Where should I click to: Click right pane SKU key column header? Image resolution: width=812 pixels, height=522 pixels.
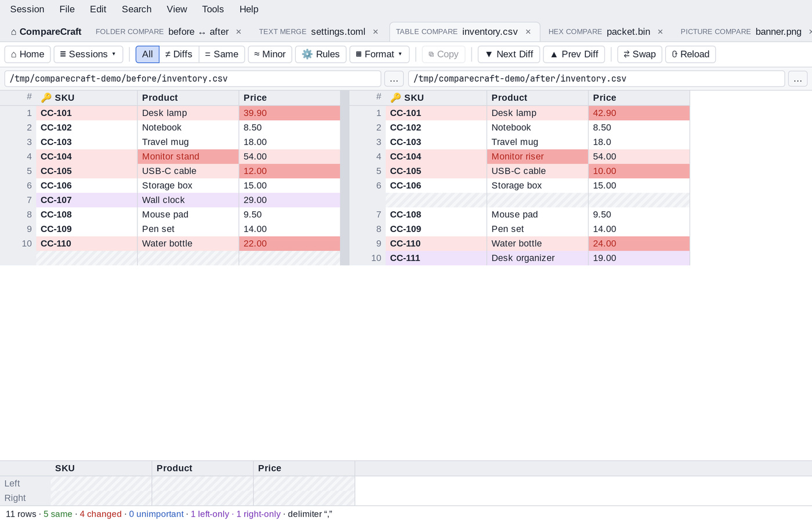tap(436, 97)
